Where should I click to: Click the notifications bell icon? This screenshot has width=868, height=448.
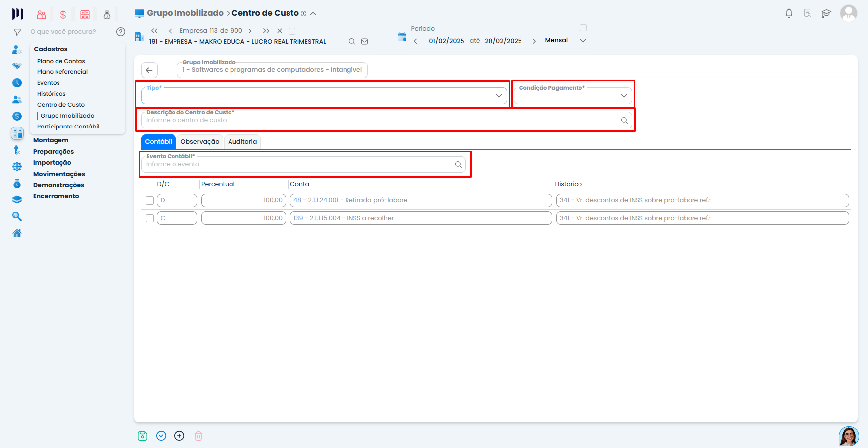(789, 13)
